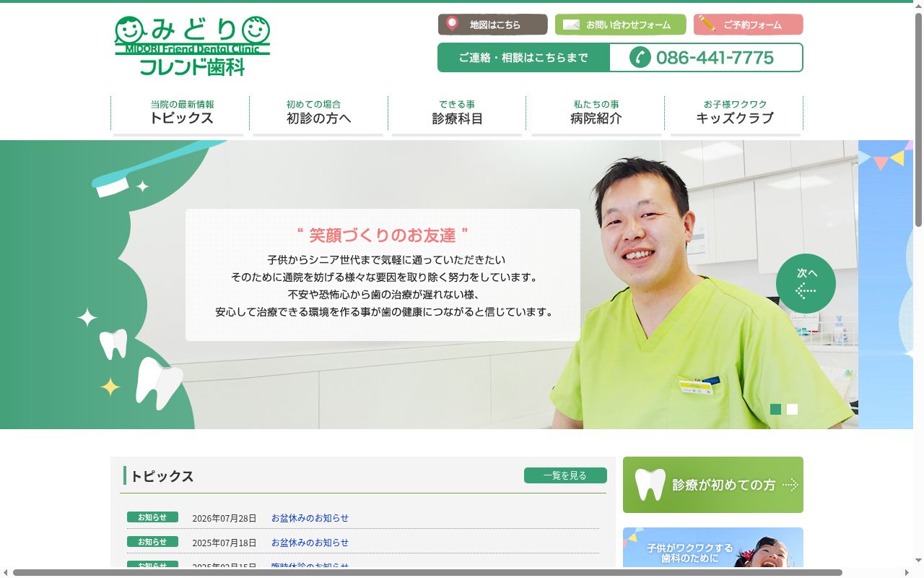Click the お知らせ tag beside 2026年07月28日
The width and height of the screenshot is (924, 578).
point(152,517)
